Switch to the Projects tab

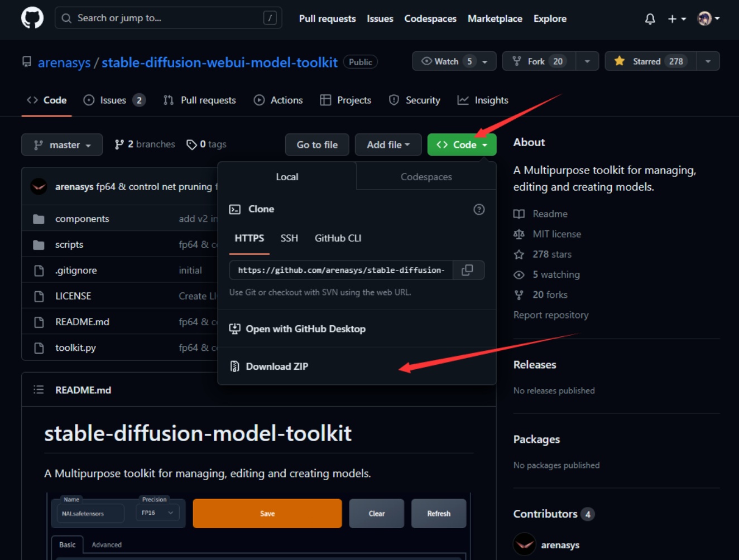345,100
